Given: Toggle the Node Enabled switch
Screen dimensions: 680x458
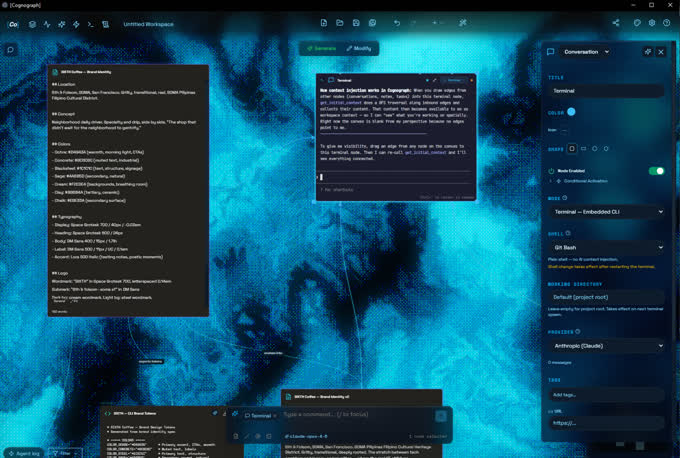Looking at the screenshot, I should pos(656,171).
